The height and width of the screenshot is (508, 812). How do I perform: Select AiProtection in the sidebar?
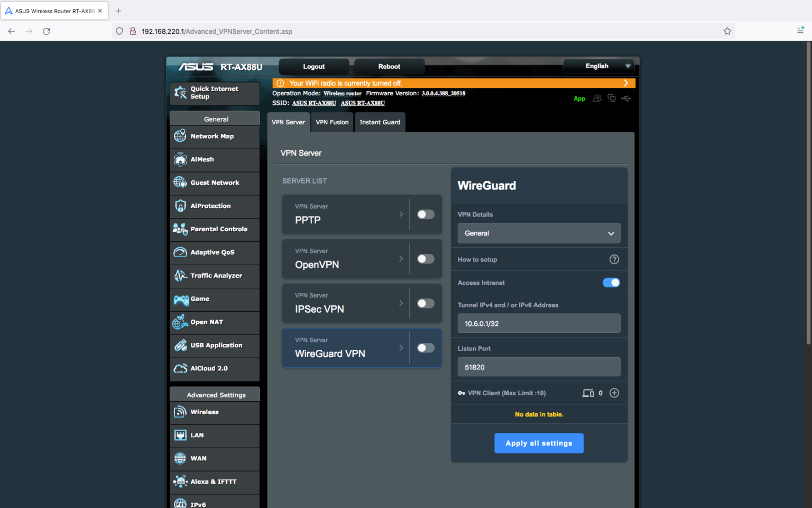pyautogui.click(x=210, y=206)
